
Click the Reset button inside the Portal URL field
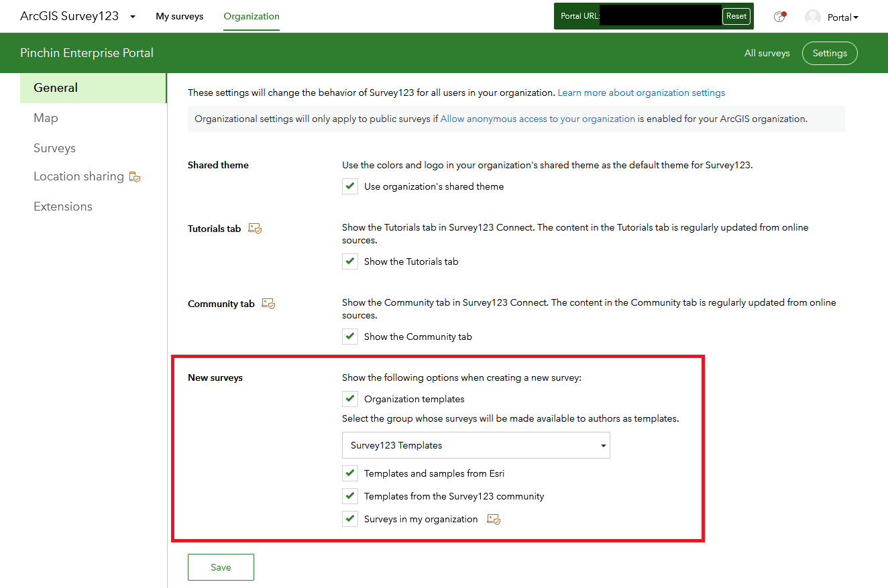736,15
